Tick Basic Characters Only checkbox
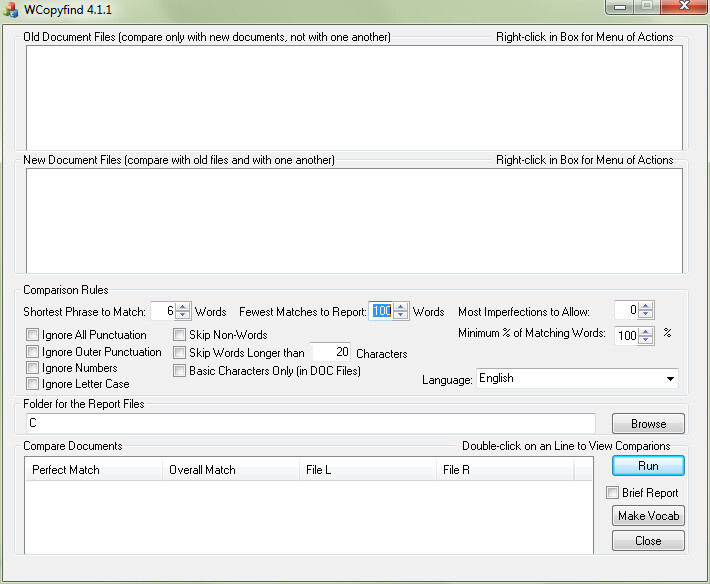Image resolution: width=710 pixels, height=584 pixels. 180,371
